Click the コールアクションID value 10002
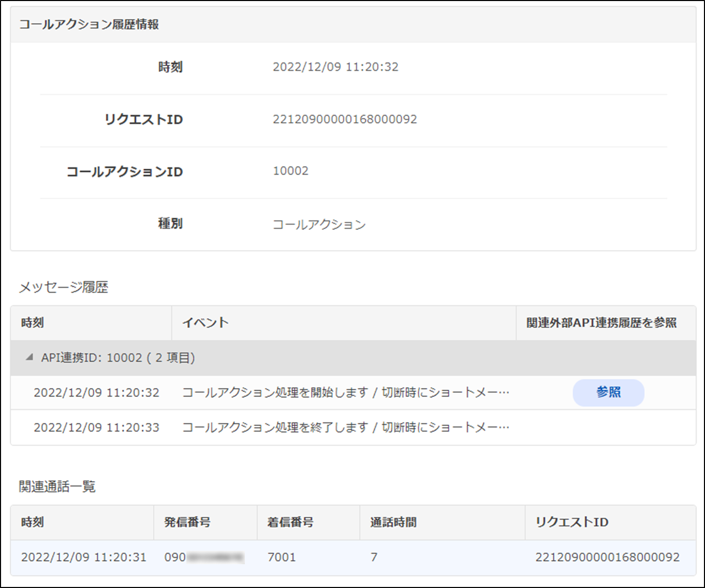This screenshot has width=705, height=588. click(290, 171)
